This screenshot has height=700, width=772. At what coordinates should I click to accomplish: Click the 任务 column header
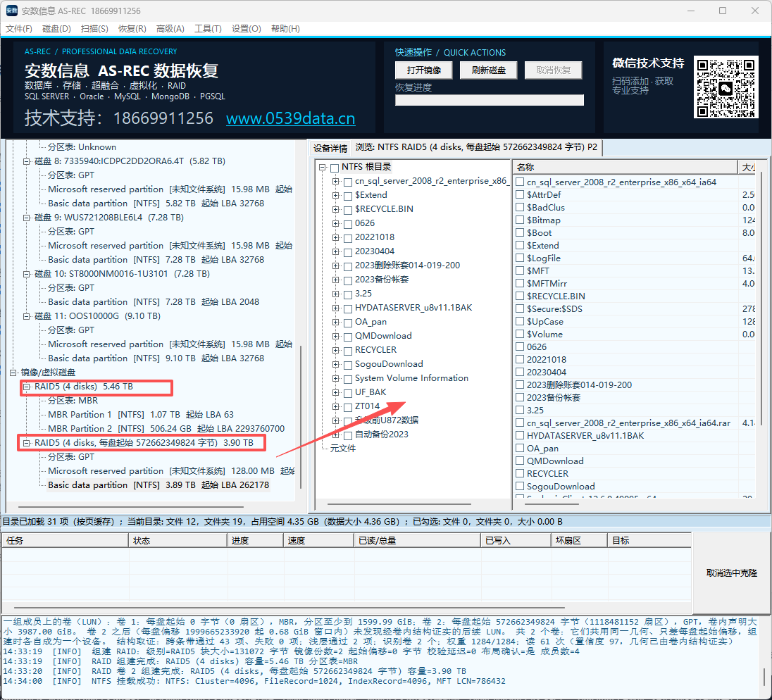(x=65, y=541)
